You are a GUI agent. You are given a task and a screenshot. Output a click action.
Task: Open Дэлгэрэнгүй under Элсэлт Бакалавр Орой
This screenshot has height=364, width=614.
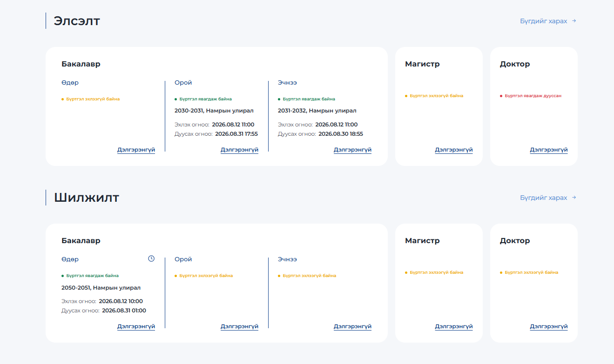239,150
